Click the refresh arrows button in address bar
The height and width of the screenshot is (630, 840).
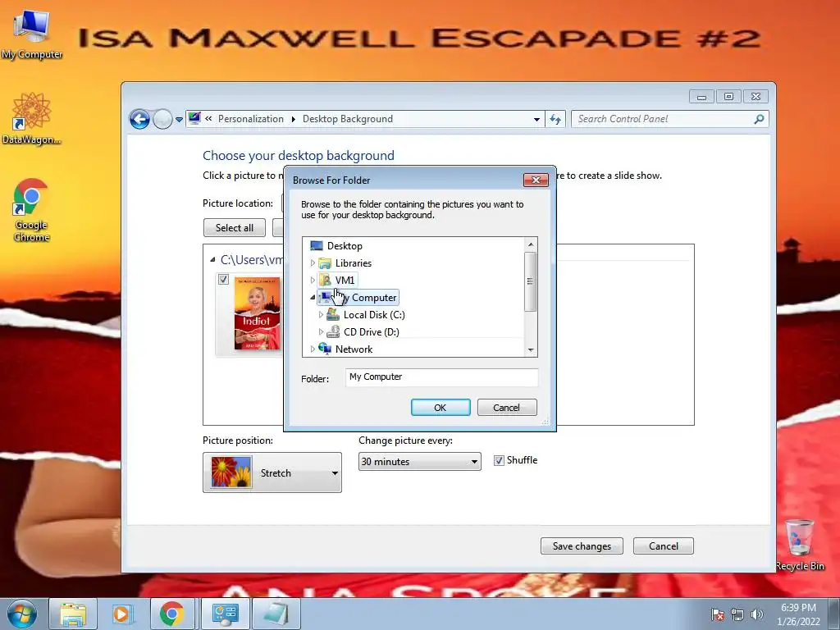(555, 119)
